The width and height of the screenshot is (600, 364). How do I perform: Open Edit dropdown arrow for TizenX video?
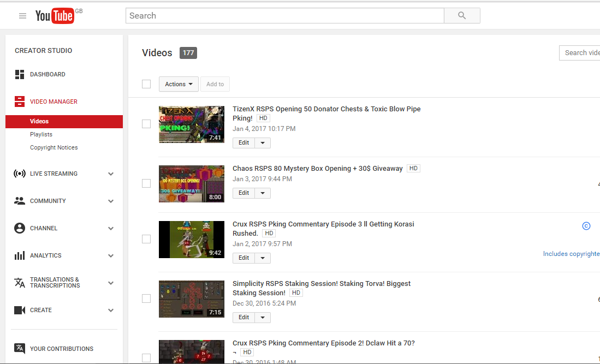[x=263, y=142]
